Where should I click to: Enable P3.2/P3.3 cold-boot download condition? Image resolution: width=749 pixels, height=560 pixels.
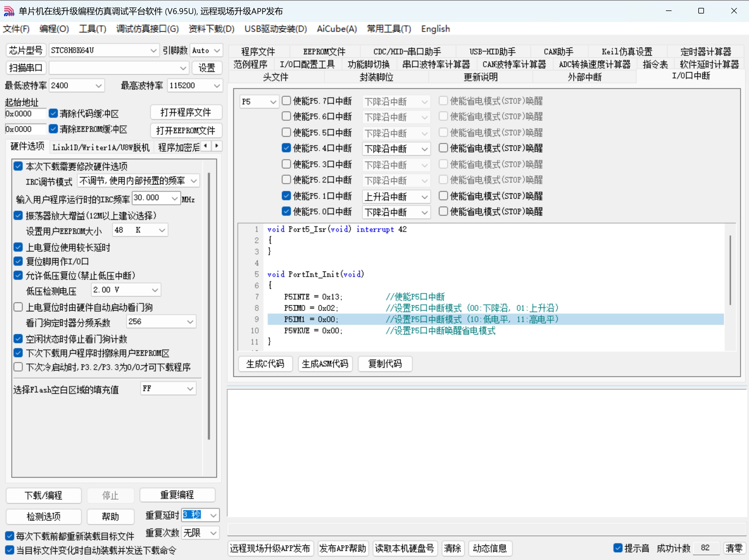[18, 367]
